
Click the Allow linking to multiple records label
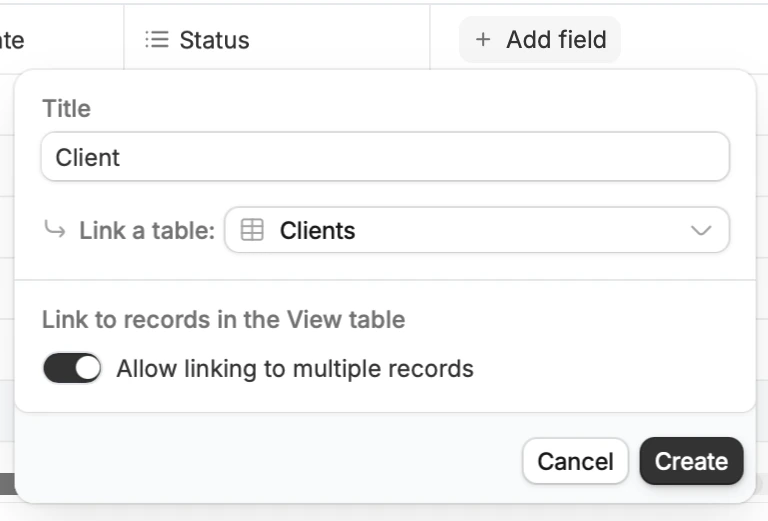(x=295, y=369)
